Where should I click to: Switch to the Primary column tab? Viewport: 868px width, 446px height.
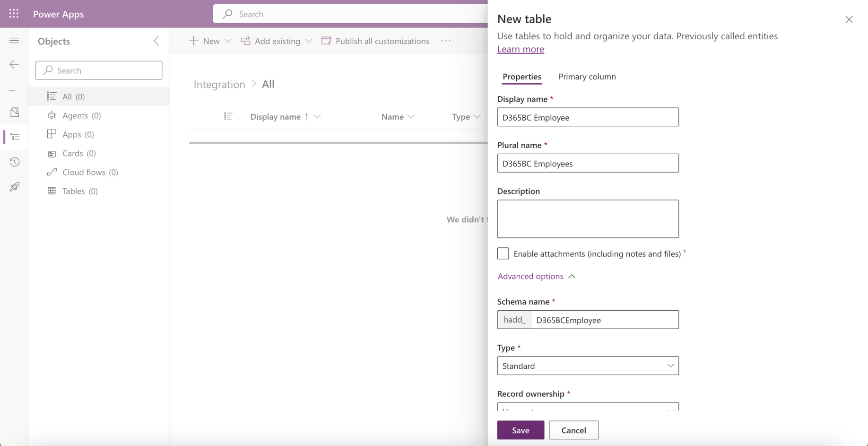tap(587, 77)
